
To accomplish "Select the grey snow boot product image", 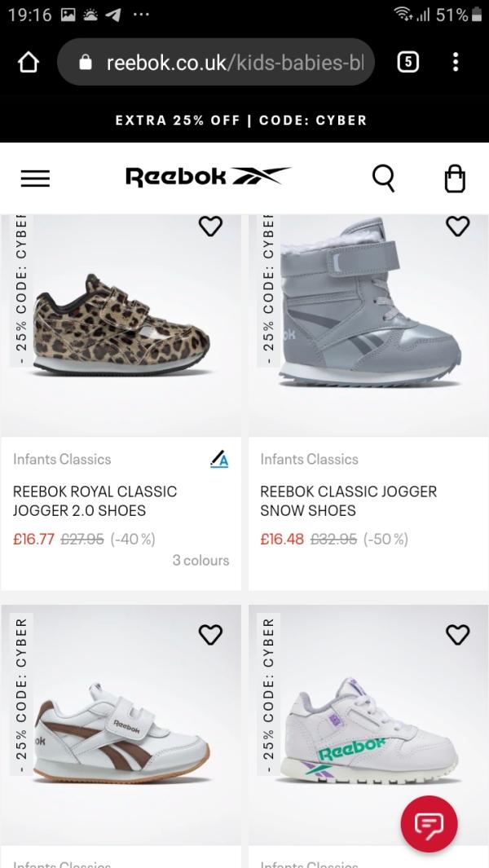I will click(368, 314).
